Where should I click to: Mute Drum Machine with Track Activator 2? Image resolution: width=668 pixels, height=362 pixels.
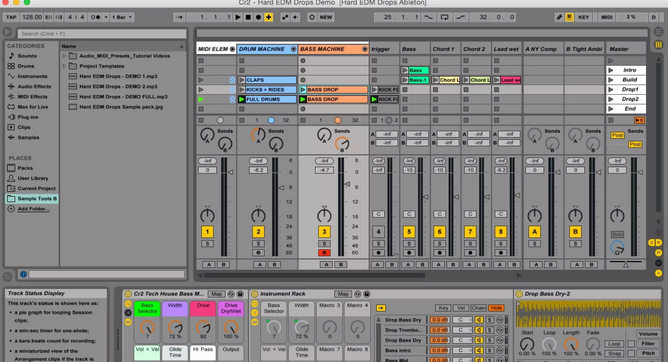click(x=258, y=232)
